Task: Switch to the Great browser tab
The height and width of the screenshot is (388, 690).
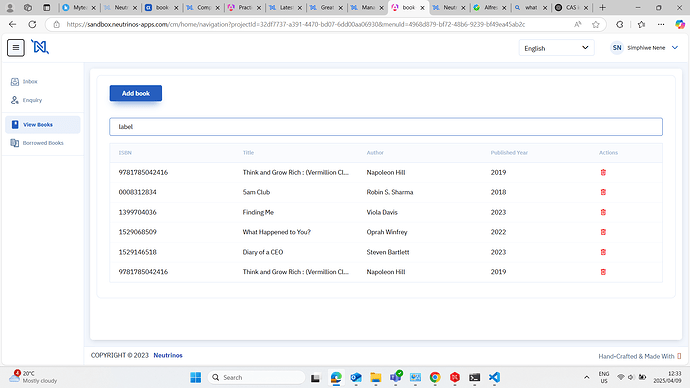Action: click(x=326, y=7)
